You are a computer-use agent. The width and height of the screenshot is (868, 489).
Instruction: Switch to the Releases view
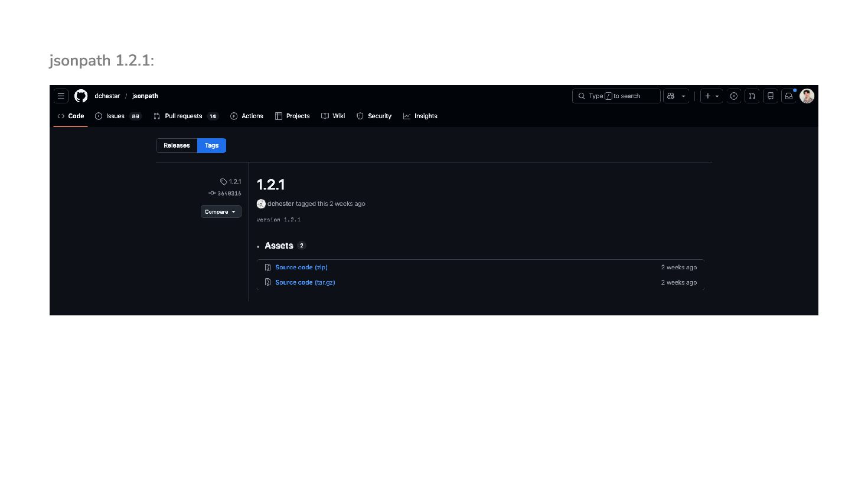[x=177, y=145]
